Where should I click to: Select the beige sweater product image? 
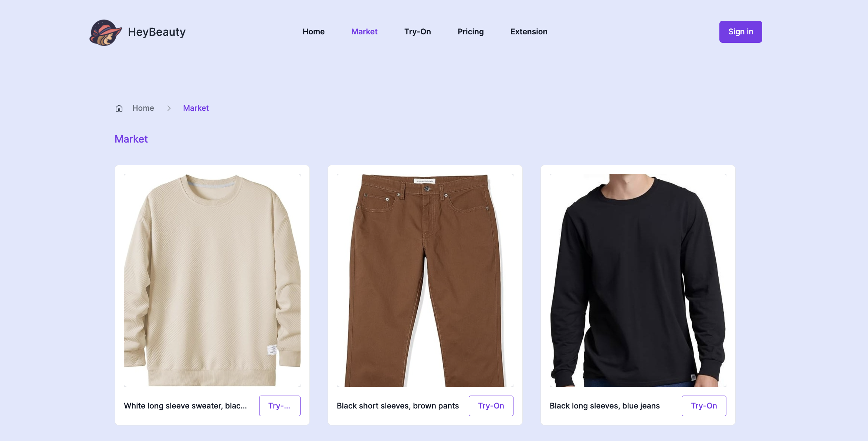pyautogui.click(x=212, y=280)
